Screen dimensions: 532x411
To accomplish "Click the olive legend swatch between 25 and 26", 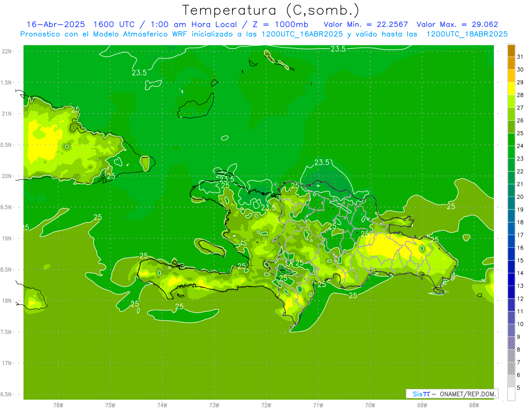I will point(511,127).
